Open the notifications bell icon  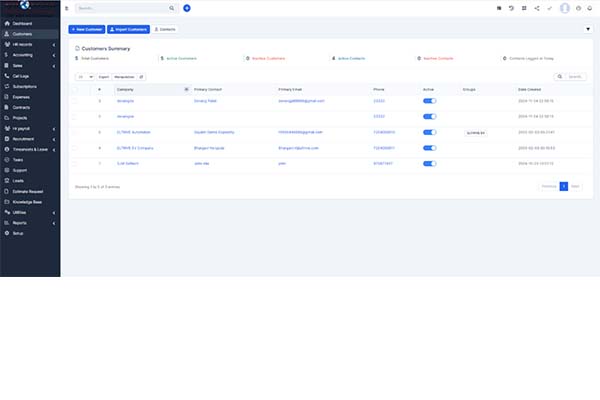[x=590, y=8]
